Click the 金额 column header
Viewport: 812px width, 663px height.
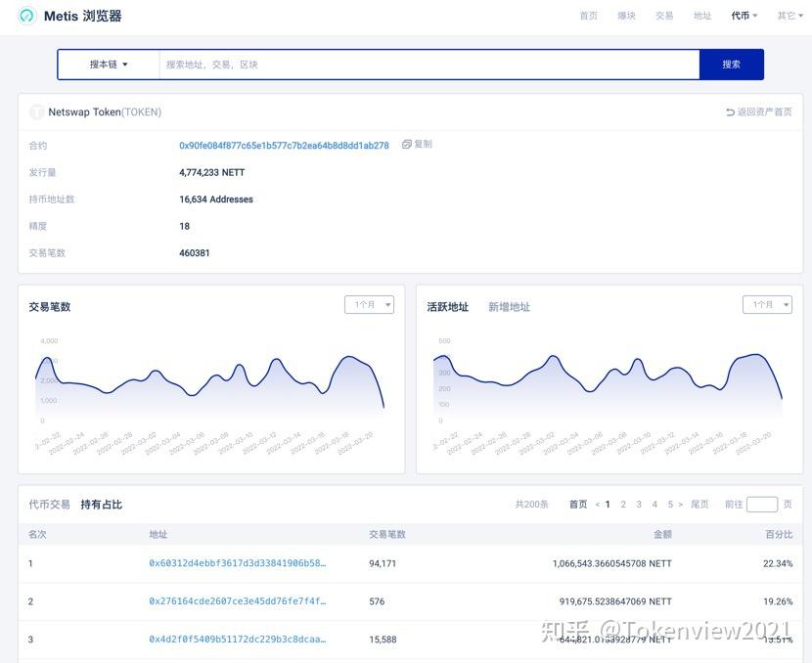coord(662,534)
